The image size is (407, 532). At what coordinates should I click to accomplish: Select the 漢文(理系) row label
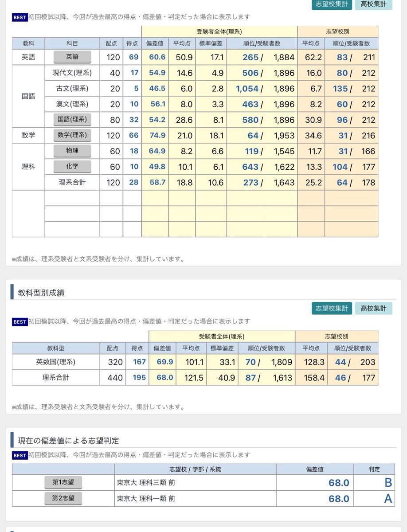[72, 104]
